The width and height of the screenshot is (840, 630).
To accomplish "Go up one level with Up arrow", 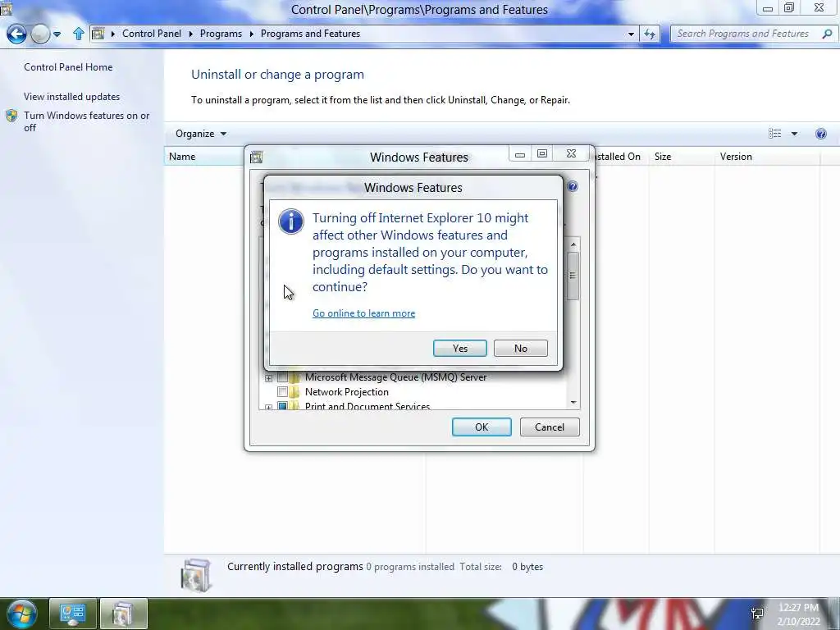I will coord(78,34).
